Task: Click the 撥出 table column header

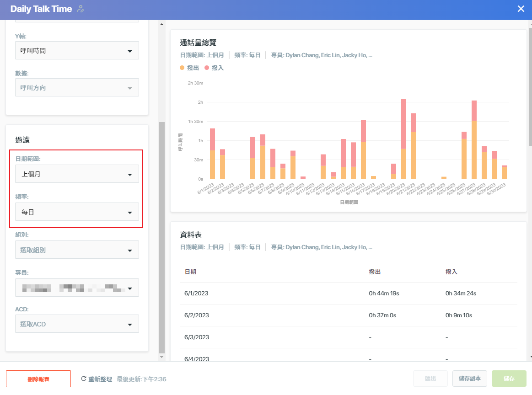Action: pyautogui.click(x=375, y=272)
